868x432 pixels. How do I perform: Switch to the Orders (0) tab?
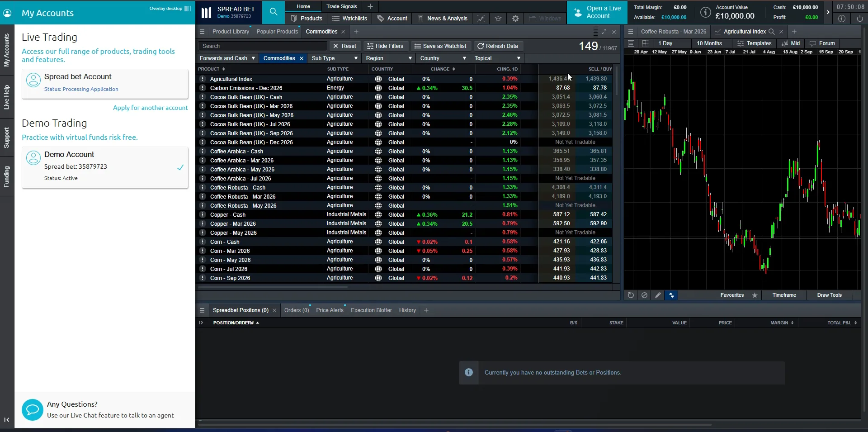[x=297, y=310]
